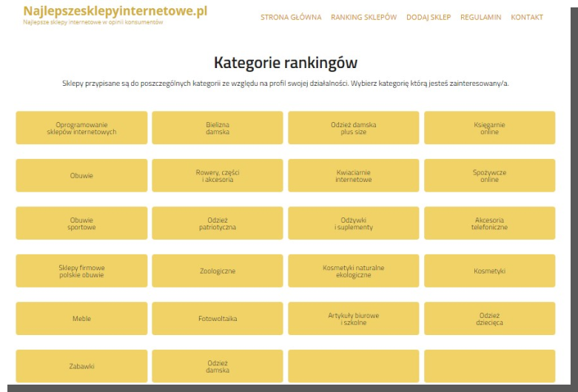Open the Najlepszesklepyinternetowe.pl site logo link
The width and height of the screenshot is (578, 392).
pos(115,11)
